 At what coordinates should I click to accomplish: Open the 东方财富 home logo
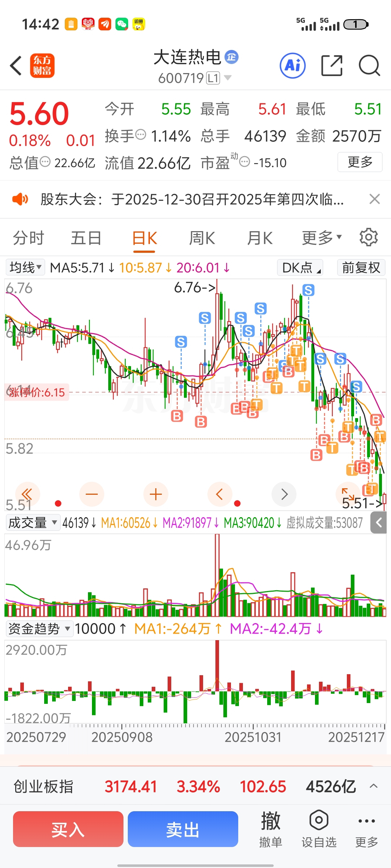coord(42,66)
